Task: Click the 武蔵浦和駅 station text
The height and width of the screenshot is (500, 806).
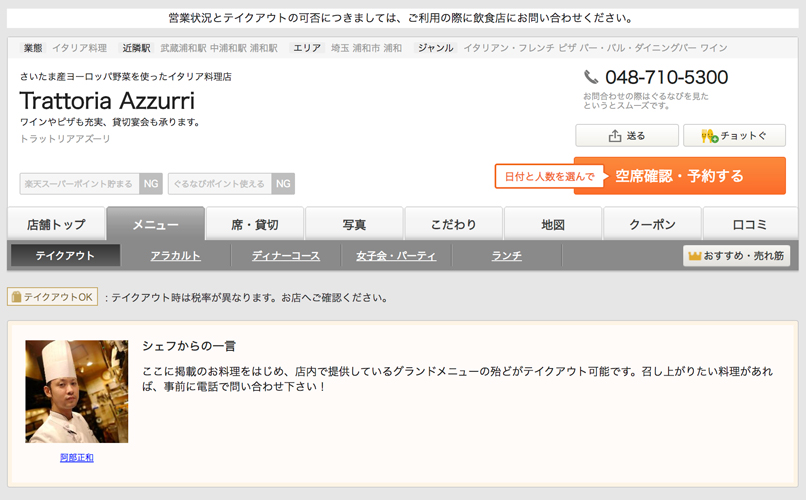Action: 184,48
